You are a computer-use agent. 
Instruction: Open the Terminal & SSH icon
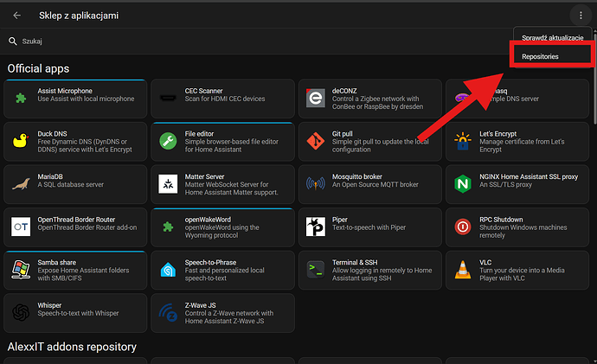pyautogui.click(x=316, y=269)
